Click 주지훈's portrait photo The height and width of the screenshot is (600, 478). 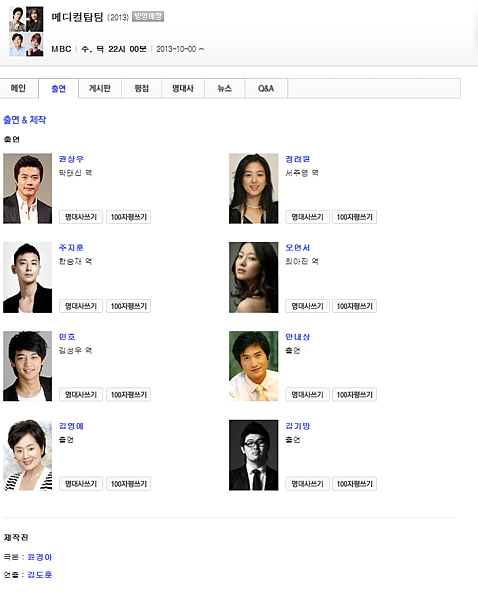(28, 277)
